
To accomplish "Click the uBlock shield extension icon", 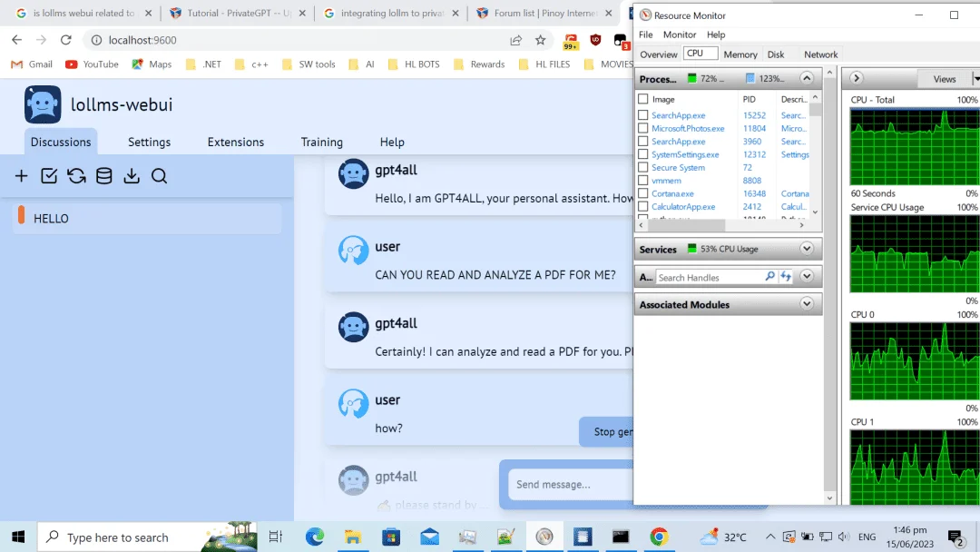I will pos(595,40).
